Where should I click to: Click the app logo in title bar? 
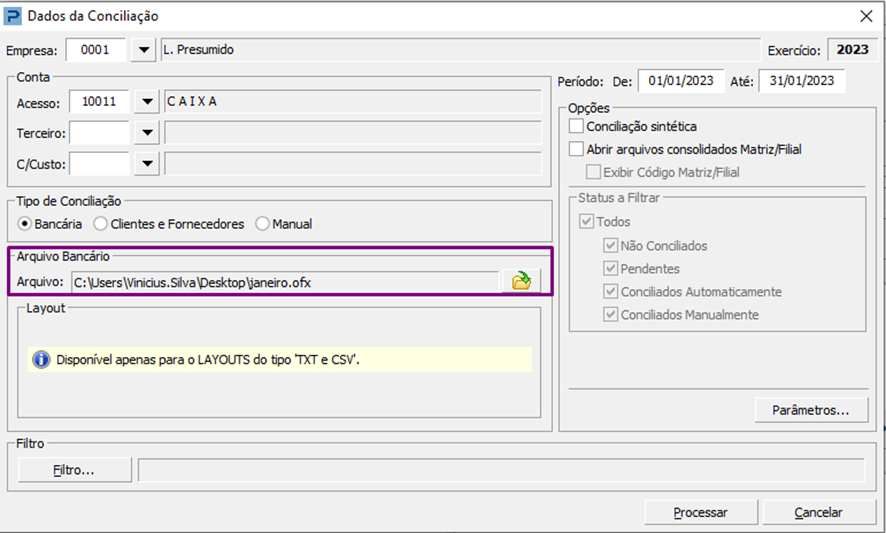tap(12, 16)
